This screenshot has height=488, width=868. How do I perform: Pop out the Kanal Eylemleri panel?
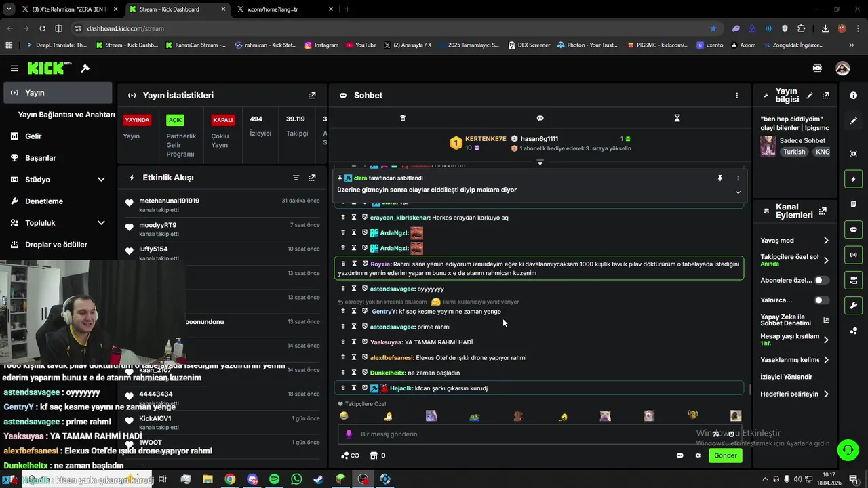coord(823,211)
